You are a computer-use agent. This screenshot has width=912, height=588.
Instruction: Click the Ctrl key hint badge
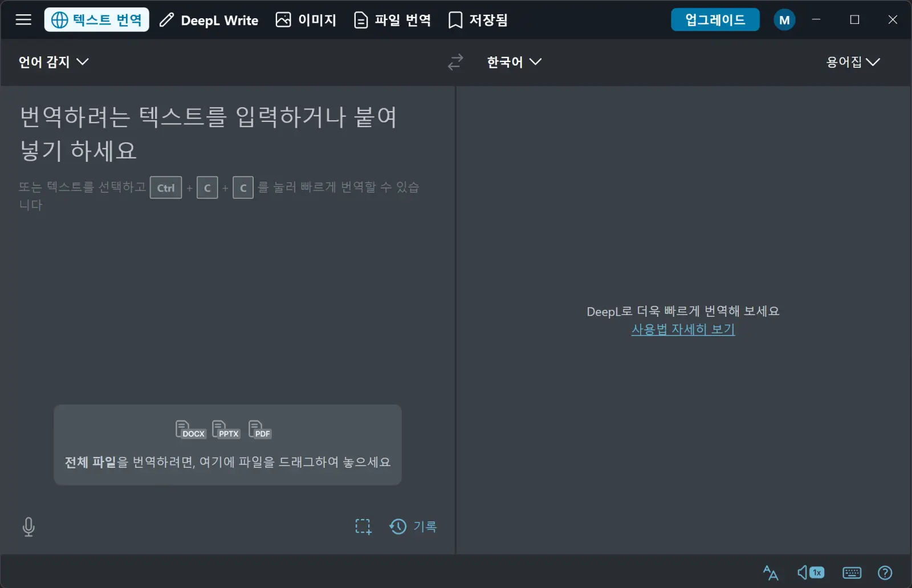(166, 187)
